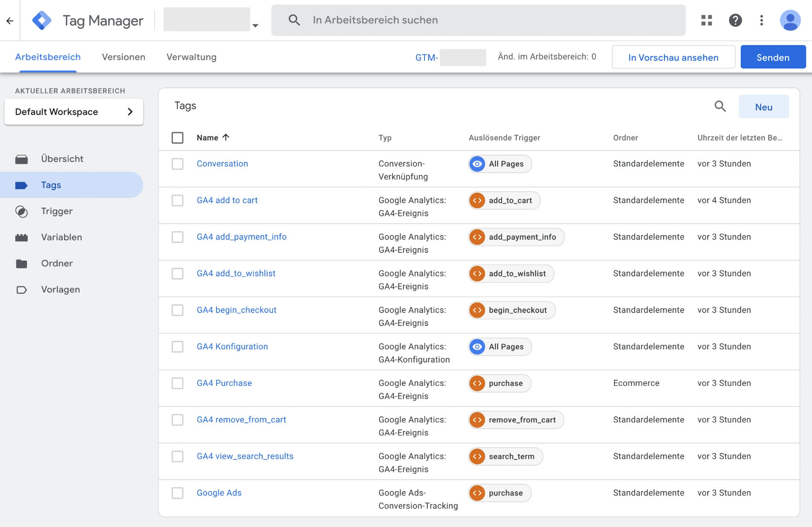Open the Conversation tag link
This screenshot has width=812, height=527.
222,164
